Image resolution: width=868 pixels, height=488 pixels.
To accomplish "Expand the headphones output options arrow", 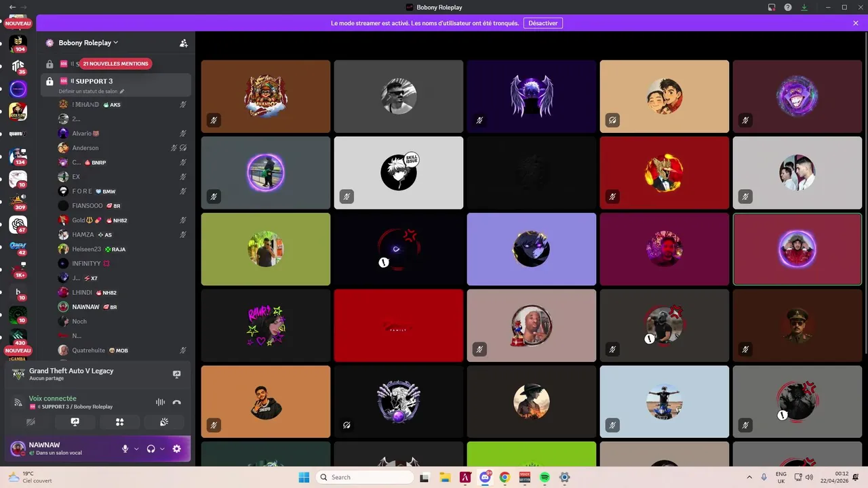I will 162,449.
